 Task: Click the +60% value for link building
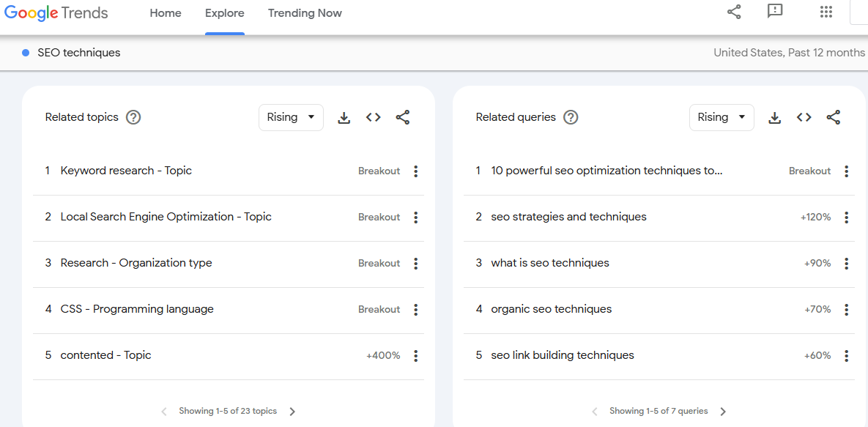point(817,355)
